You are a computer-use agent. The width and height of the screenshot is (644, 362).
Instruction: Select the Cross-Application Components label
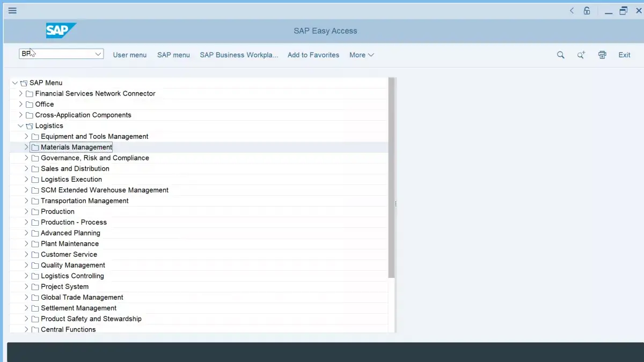[x=83, y=115]
